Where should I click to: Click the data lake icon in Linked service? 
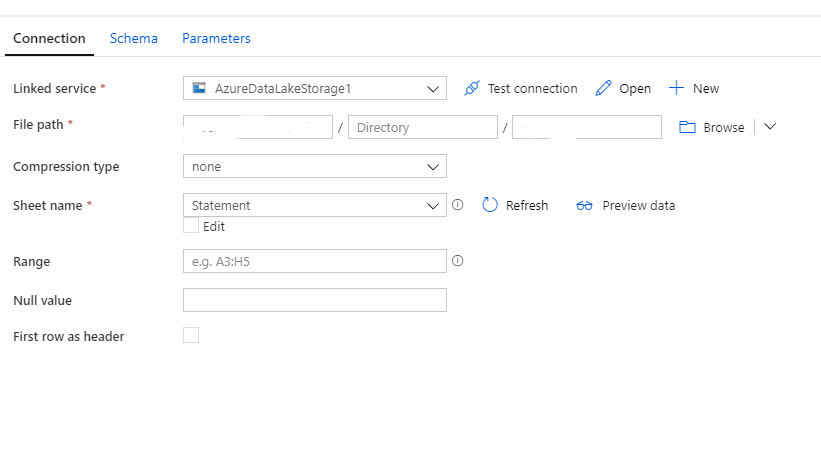199,88
